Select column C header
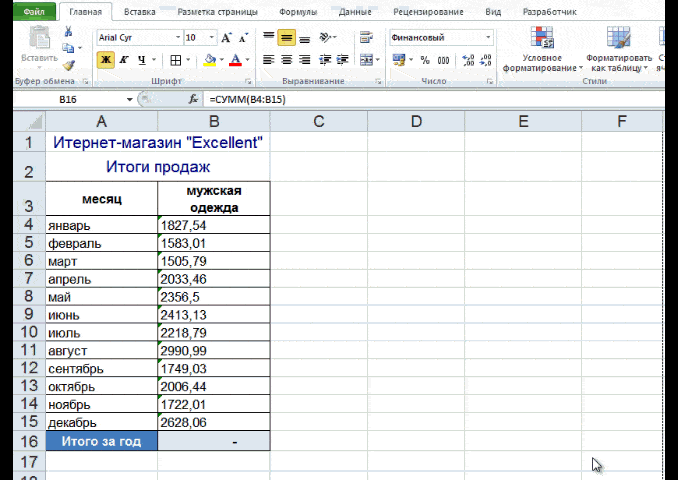Screen dimensions: 678x480 pyautogui.click(x=319, y=122)
